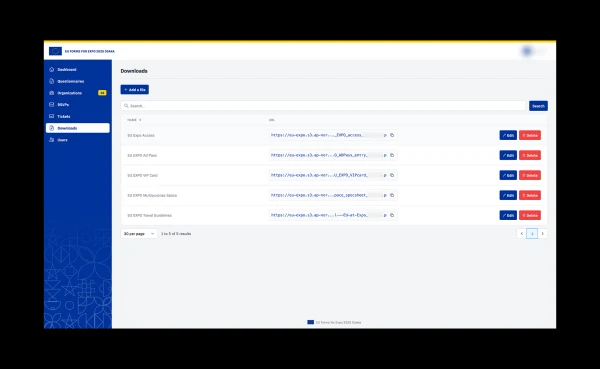Go to next page with right chevron
The height and width of the screenshot is (369, 600).
click(543, 233)
